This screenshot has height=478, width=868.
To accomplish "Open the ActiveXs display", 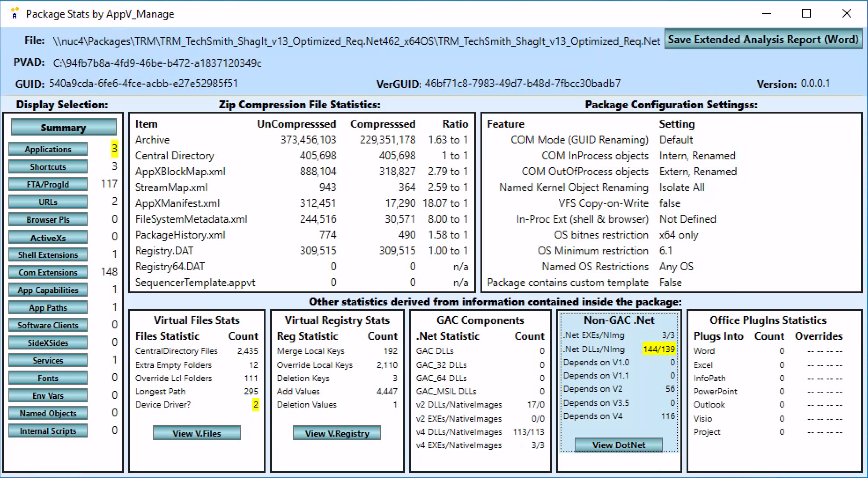I will [48, 238].
